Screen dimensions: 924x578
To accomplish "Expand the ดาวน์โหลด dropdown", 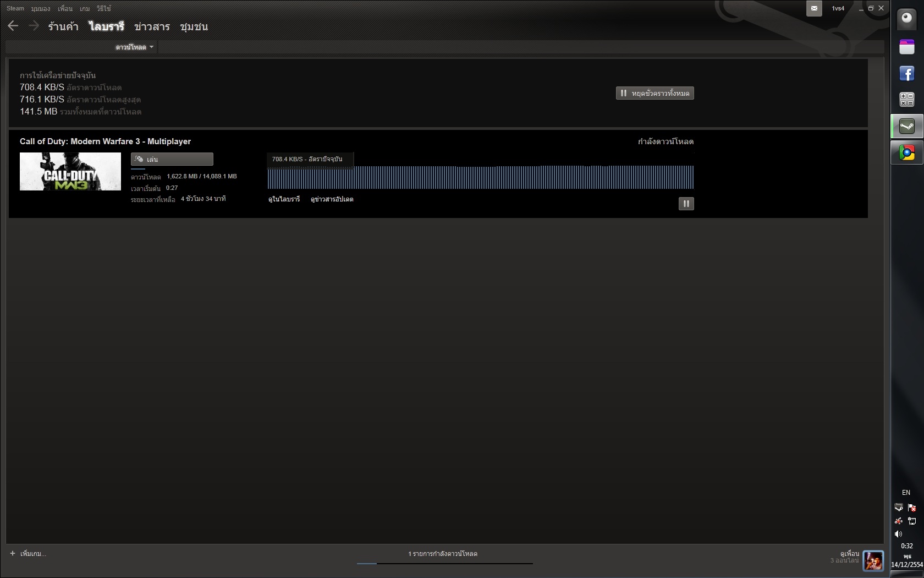I will (x=134, y=47).
